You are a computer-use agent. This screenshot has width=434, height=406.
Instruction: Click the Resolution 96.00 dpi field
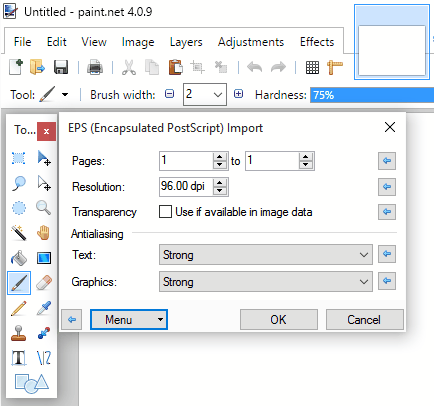click(186, 186)
